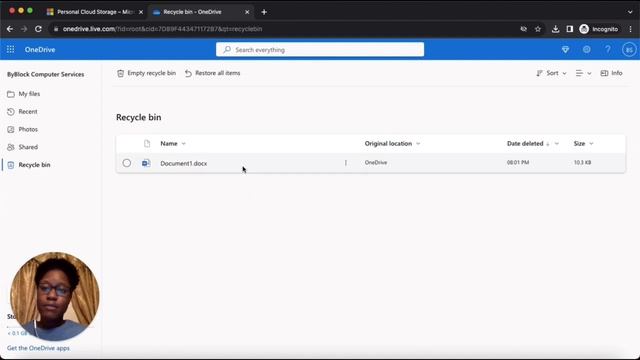Open Date deleted column dropdown
Viewport: 640px width, 360px height.
(557, 144)
